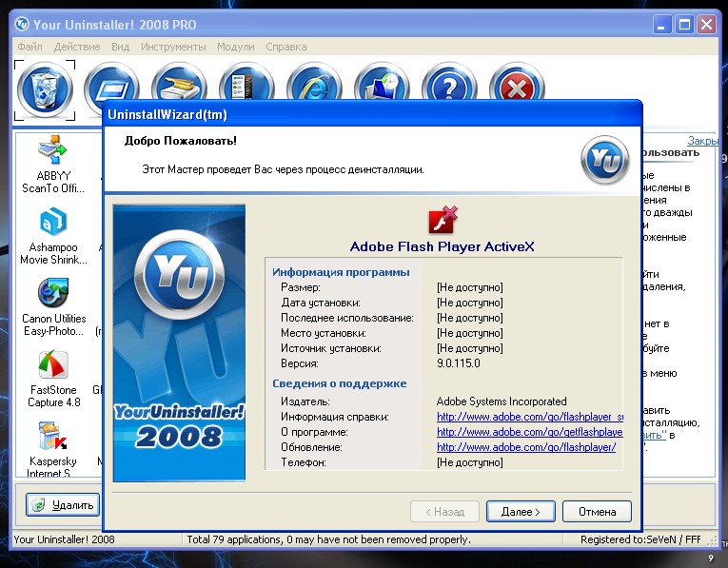Open the Действие menu
Image resolution: width=728 pixels, height=568 pixels.
(x=77, y=47)
